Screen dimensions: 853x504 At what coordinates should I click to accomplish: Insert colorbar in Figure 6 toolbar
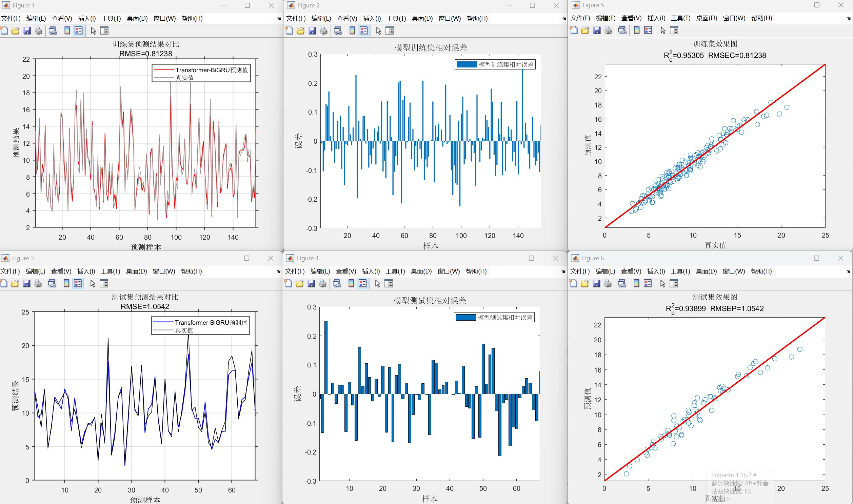pyautogui.click(x=636, y=284)
